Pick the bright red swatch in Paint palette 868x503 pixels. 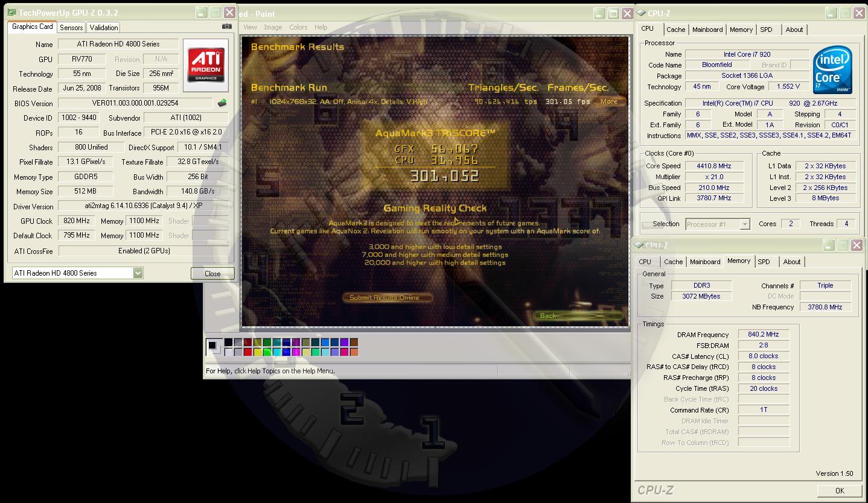247,352
